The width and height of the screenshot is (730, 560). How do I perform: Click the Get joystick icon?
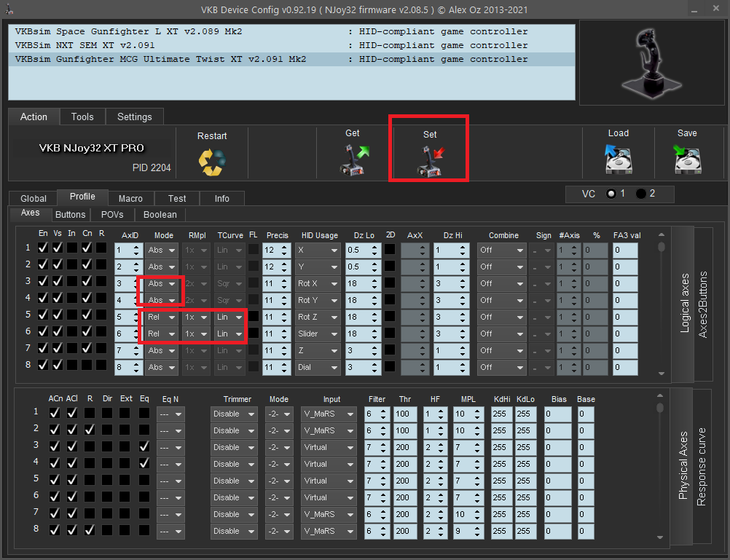pos(354,160)
